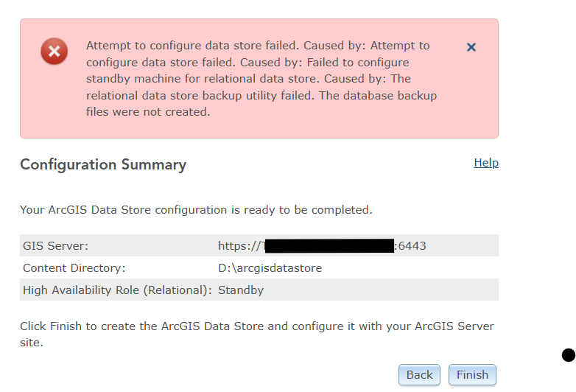Click the port 6443 text
This screenshot has height=392, width=576.
click(412, 246)
